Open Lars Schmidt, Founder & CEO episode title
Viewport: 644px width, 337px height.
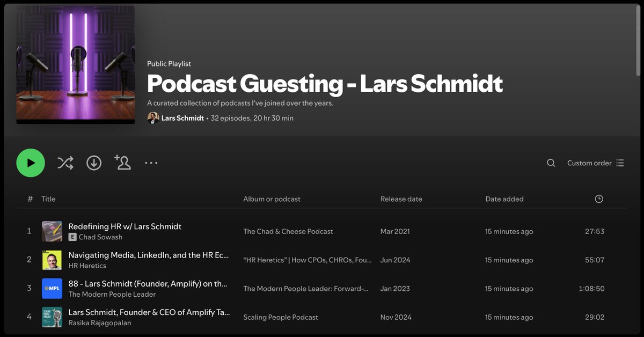[149, 312]
